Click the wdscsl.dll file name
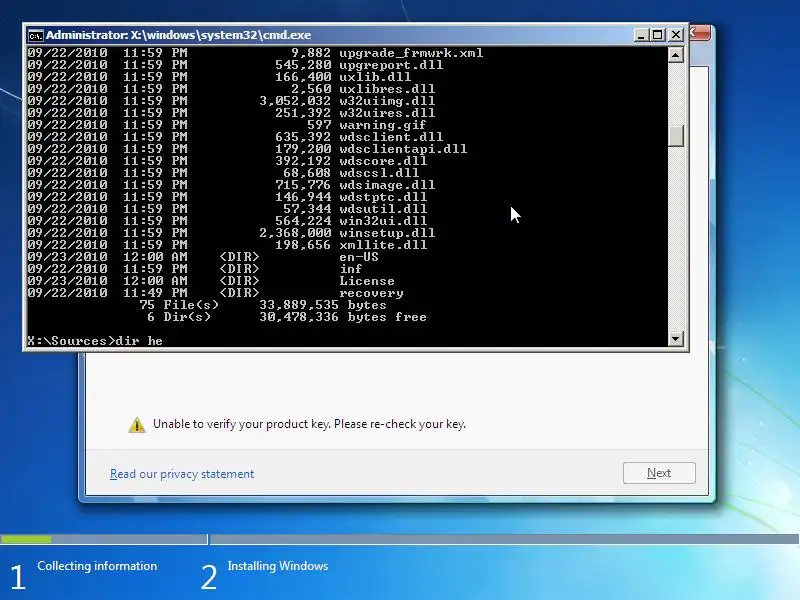 pos(379,173)
